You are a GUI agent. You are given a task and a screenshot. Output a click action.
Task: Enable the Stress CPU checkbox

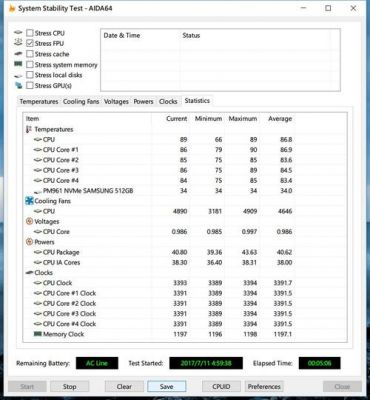click(x=30, y=33)
